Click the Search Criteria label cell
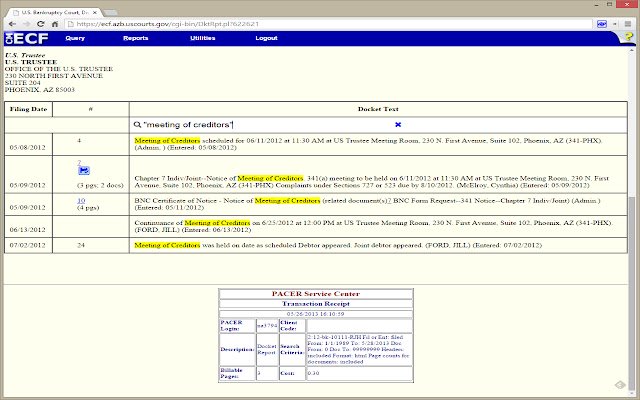The image size is (640, 400). 292,349
